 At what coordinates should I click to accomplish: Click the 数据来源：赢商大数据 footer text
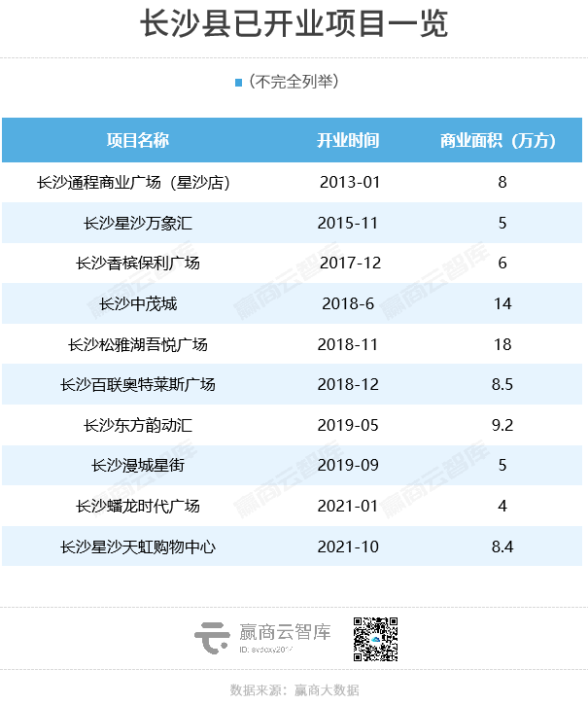[x=294, y=690]
